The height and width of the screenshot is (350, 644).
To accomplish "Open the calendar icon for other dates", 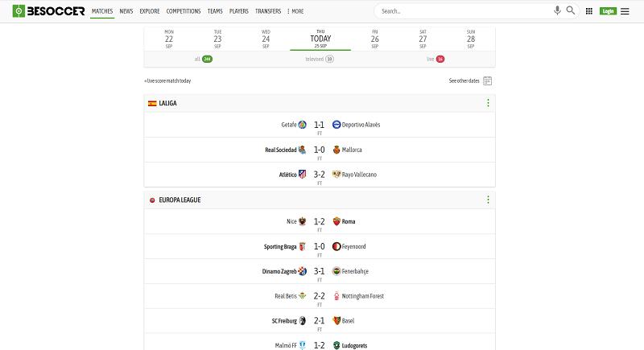I will point(487,80).
